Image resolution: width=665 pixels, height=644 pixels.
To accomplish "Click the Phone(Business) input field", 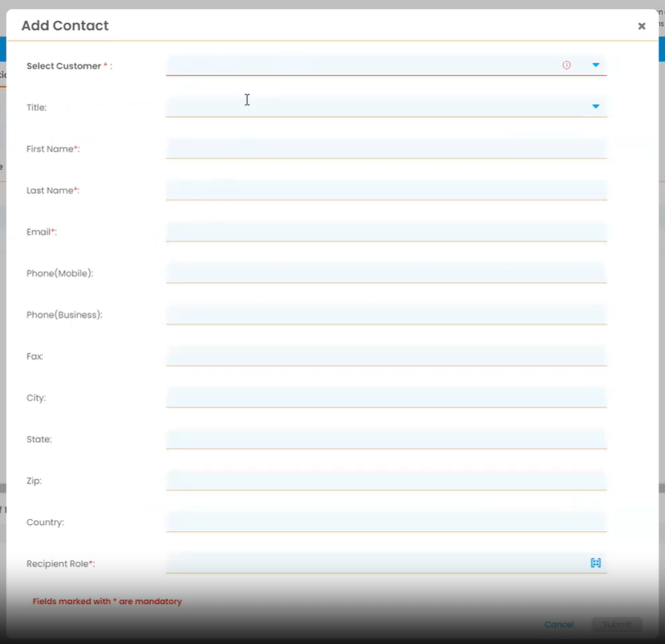I will pos(386,314).
